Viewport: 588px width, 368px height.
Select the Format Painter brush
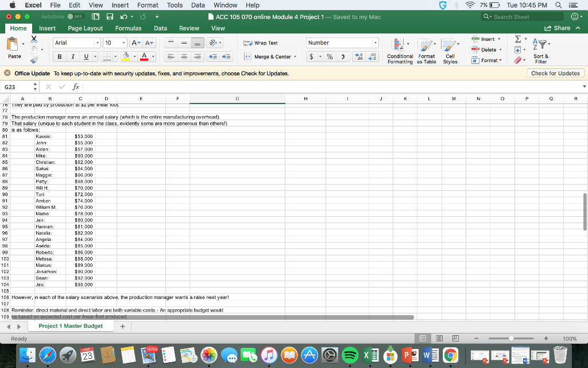click(34, 59)
